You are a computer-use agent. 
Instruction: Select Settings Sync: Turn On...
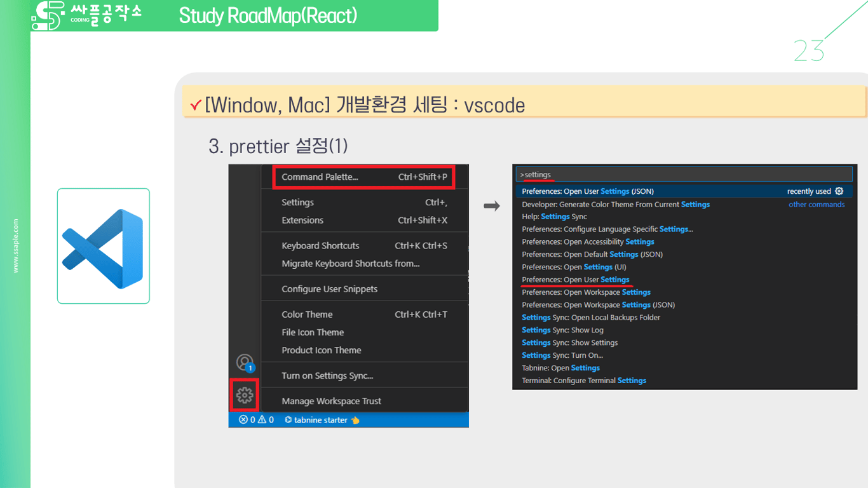562,356
